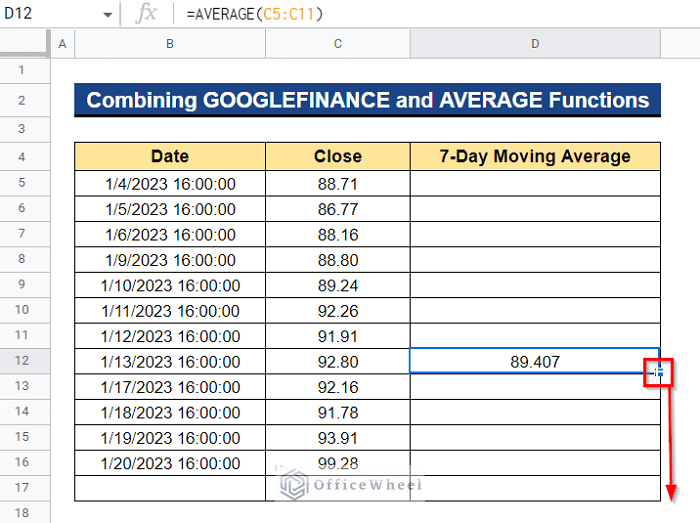Select column D header

[535, 44]
